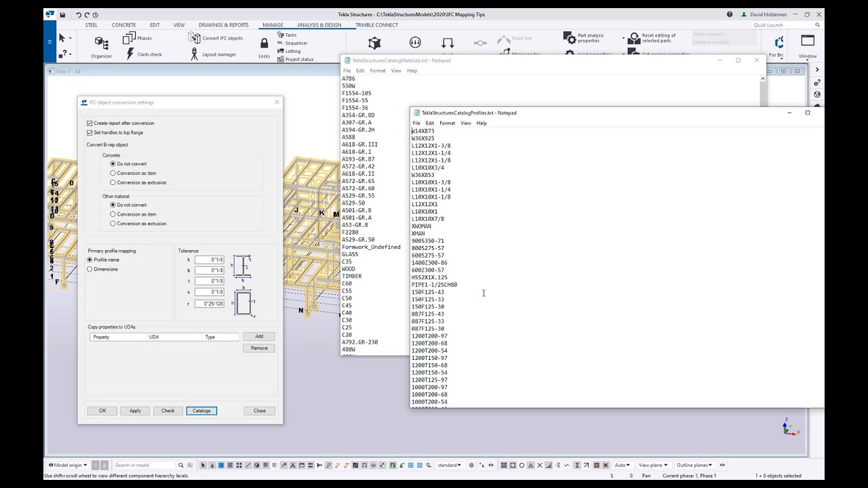Click the Redo arrow in title bar

(x=87, y=14)
